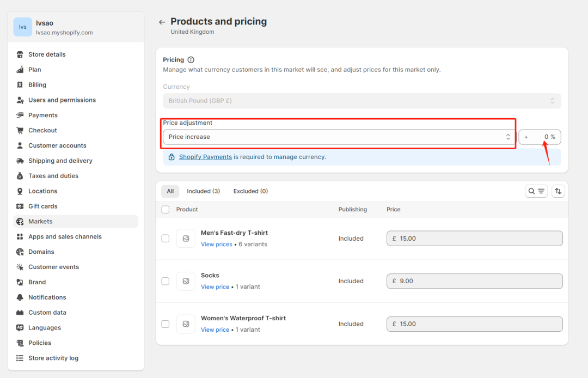Image resolution: width=588 pixels, height=378 pixels.
Task: Click the Socks £9.00 price field
Action: 474,281
